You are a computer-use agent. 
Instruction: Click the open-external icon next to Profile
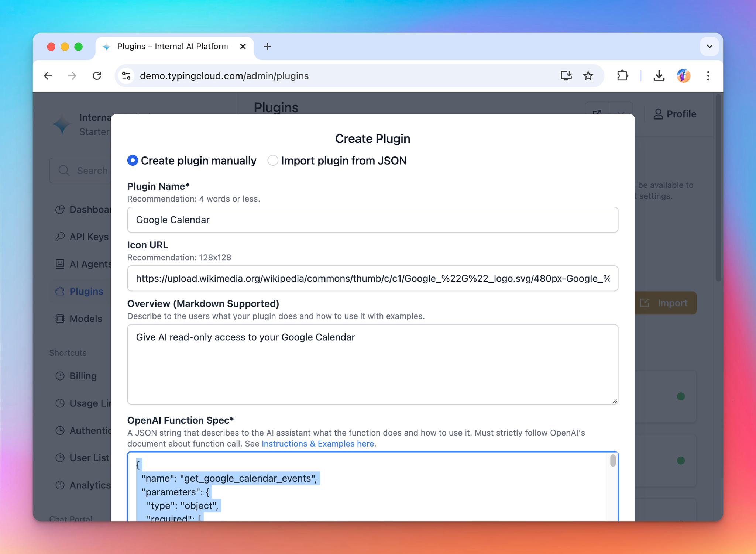[597, 113]
